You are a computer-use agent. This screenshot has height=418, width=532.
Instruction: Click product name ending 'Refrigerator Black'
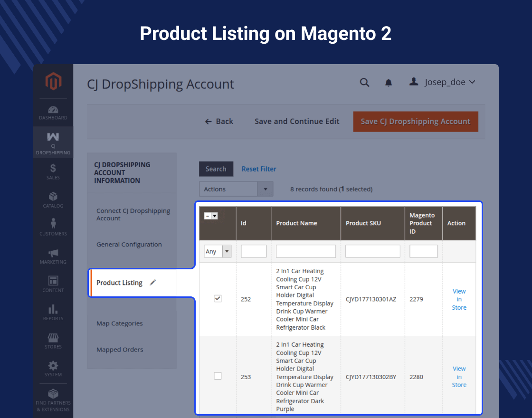304,299
